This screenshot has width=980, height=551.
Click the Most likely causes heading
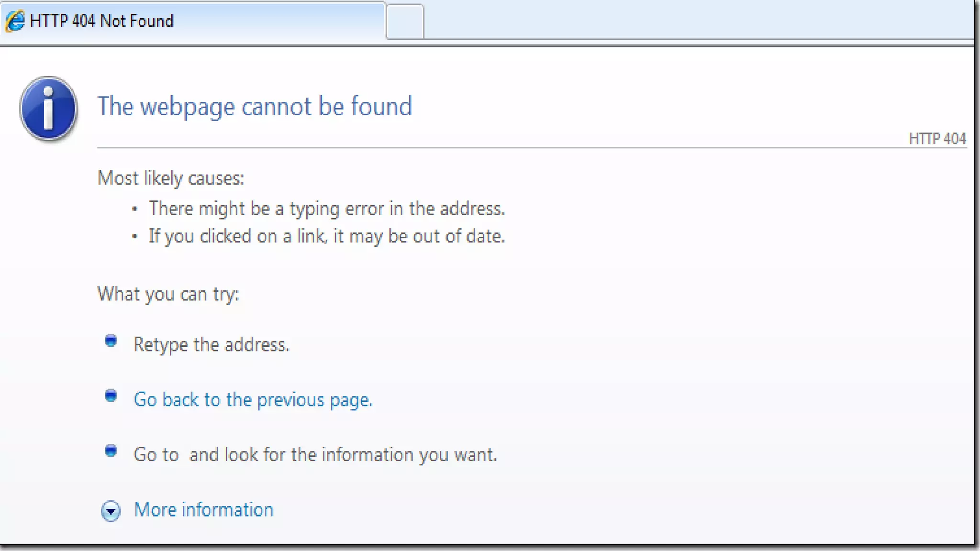[171, 178]
